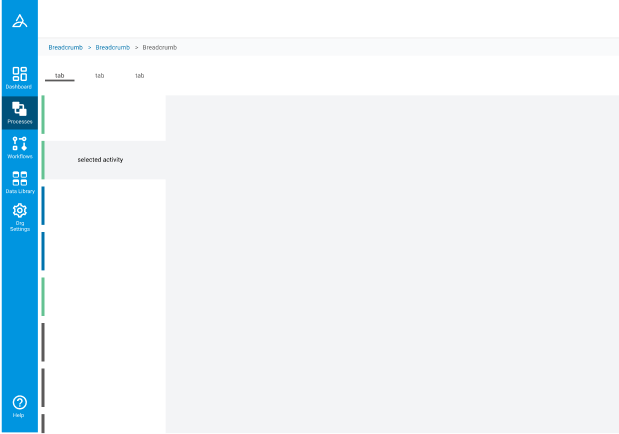Select the first gray-marked activity item
The width and height of the screenshot is (619, 434).
coord(104,342)
